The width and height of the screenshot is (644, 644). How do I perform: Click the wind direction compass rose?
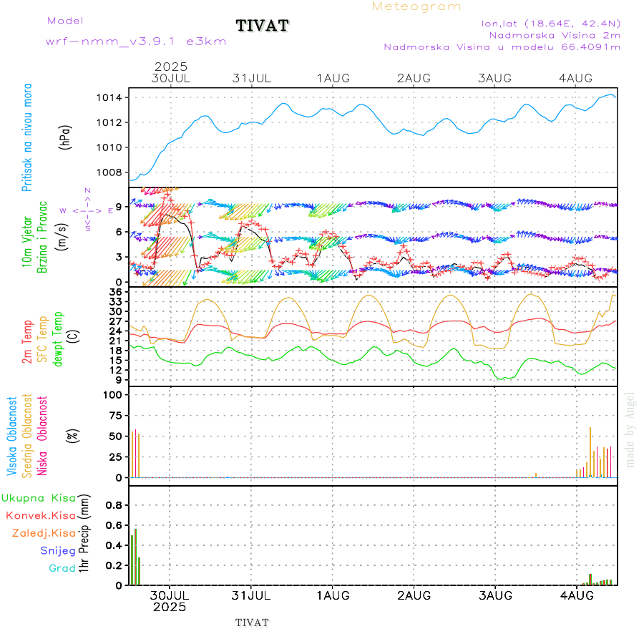tap(87, 210)
